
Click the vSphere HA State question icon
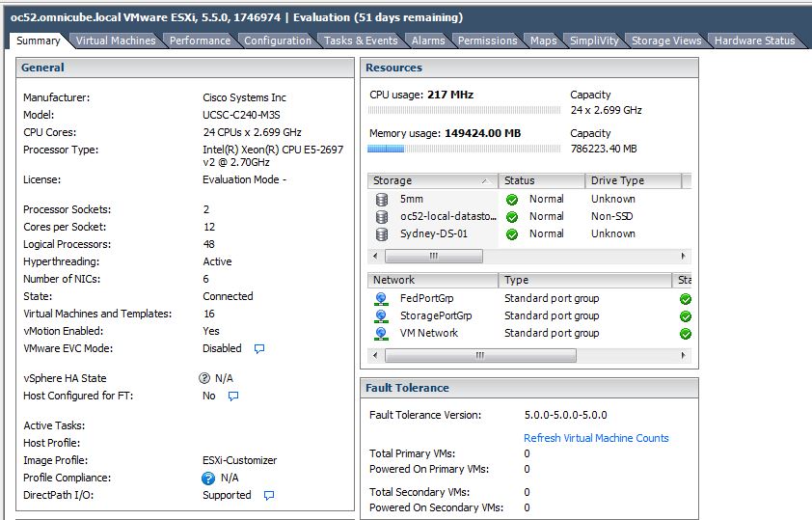(x=204, y=378)
